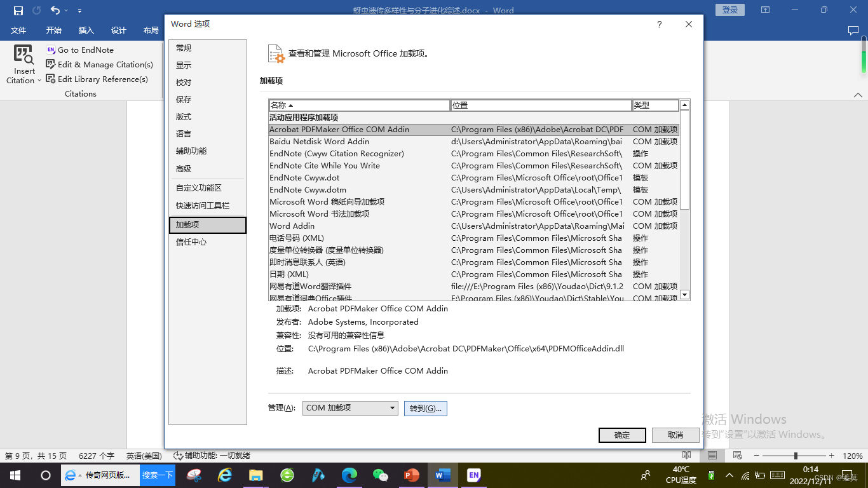Select 高级 in options sidebar
This screenshot has height=488, width=868.
click(207, 168)
